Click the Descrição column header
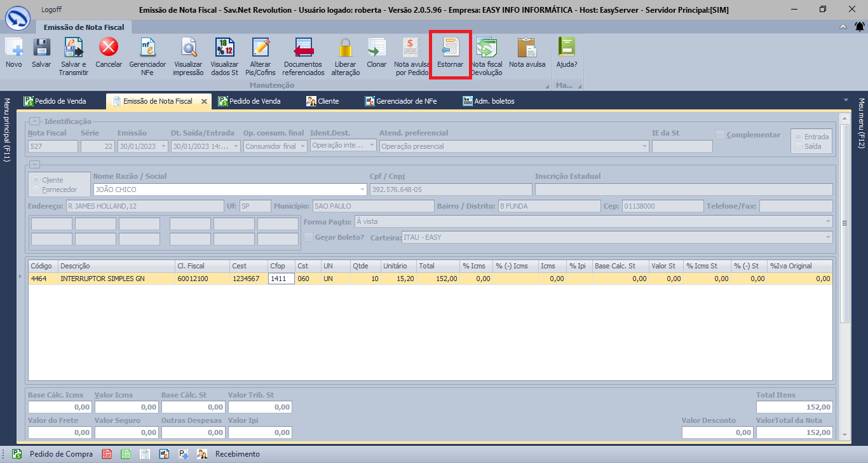Viewport: 868px width, 463px height. tap(116, 266)
